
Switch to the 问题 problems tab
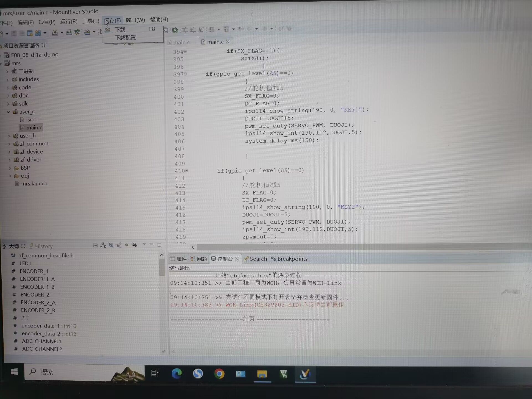click(x=199, y=259)
